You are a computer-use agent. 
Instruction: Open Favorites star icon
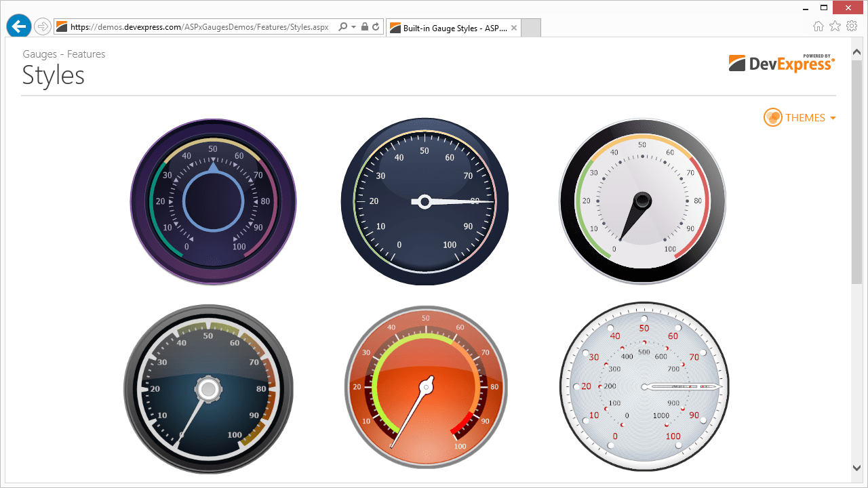point(835,26)
